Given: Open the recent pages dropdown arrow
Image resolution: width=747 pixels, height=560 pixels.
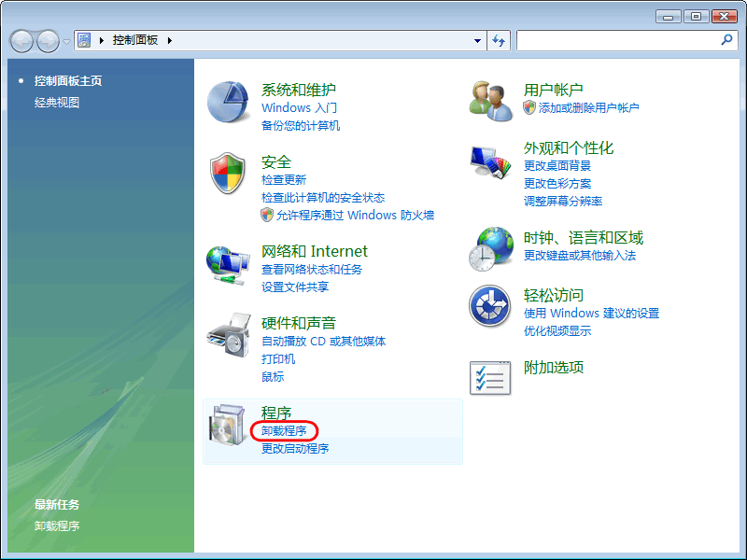Looking at the screenshot, I should (66, 41).
